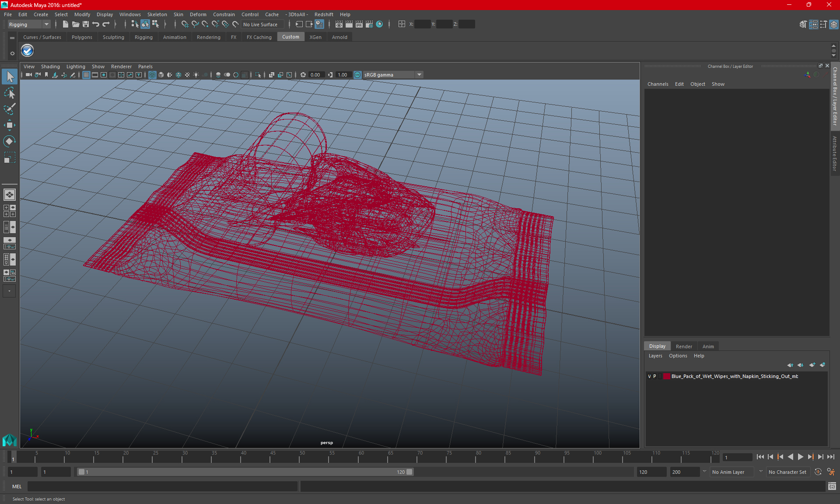The image size is (840, 504).
Task: Toggle viewport grid display
Action: click(x=86, y=75)
